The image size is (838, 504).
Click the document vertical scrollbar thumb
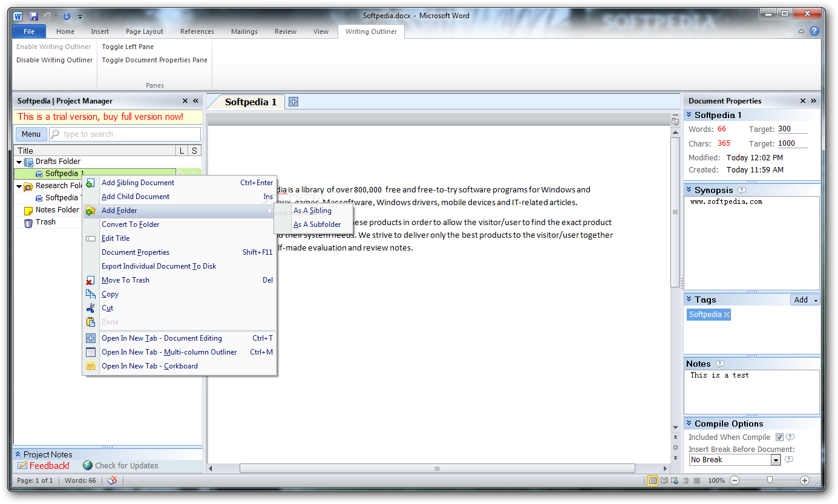click(675, 212)
